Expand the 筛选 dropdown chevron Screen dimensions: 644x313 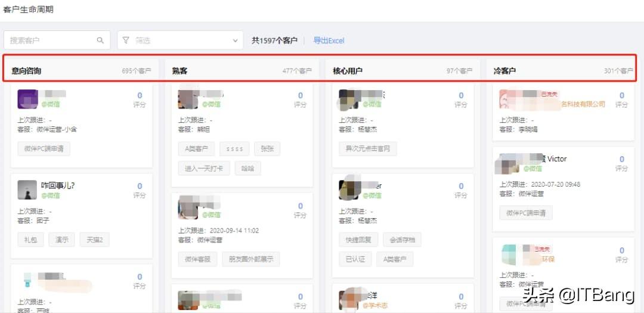tap(236, 41)
